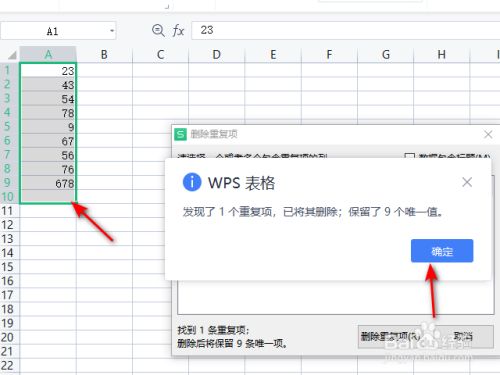This screenshot has height=375, width=500.
Task: Select row 10 header
Action: (9, 197)
